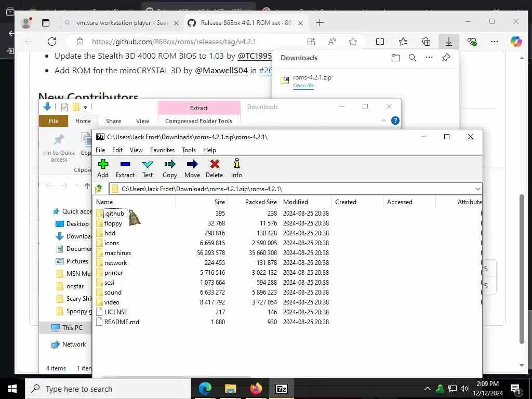Open the 7-Zip View menu
The image size is (532, 399).
pyautogui.click(x=136, y=150)
